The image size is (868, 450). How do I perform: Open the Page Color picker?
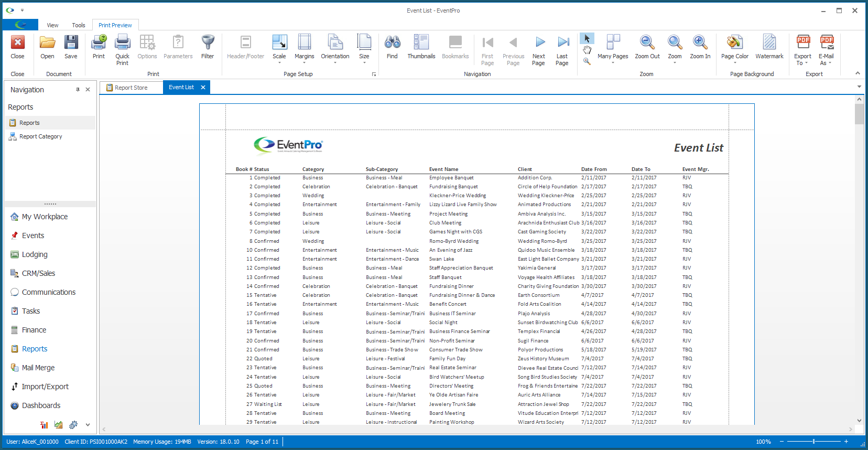[734, 49]
